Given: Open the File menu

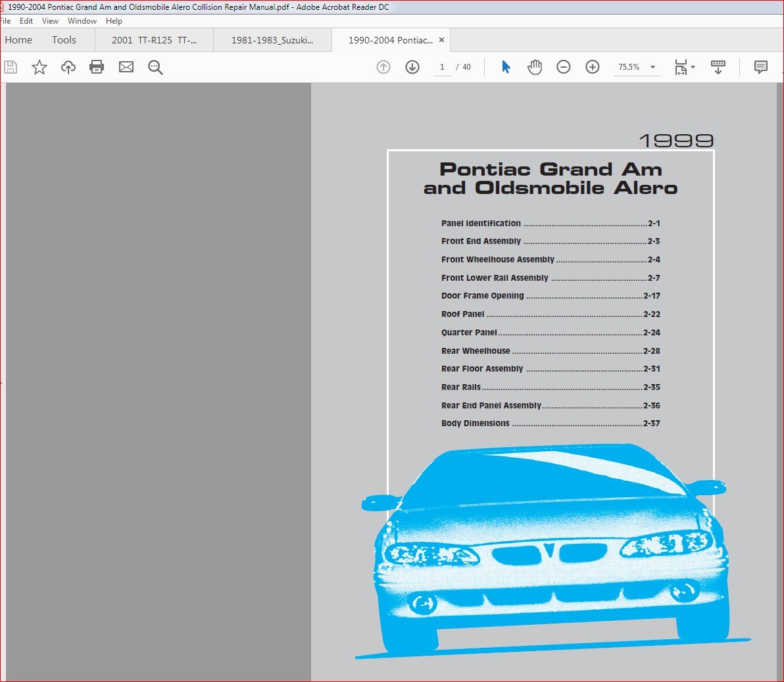Looking at the screenshot, I should pos(5,21).
